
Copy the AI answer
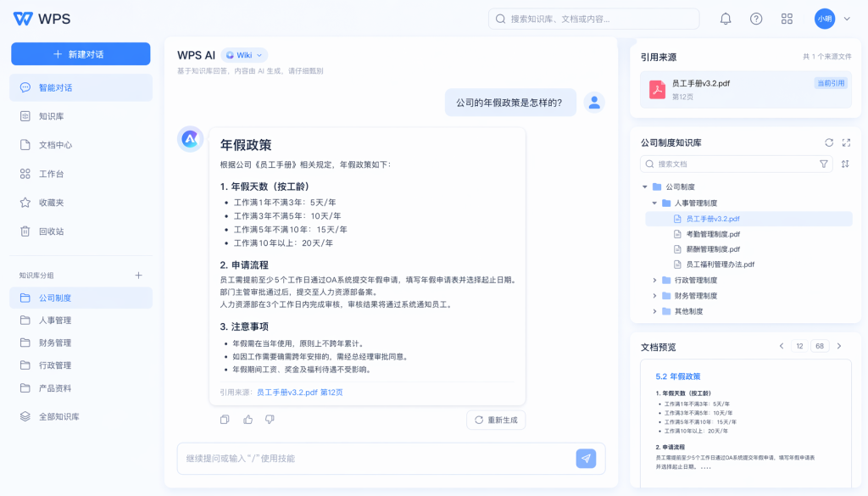point(225,420)
